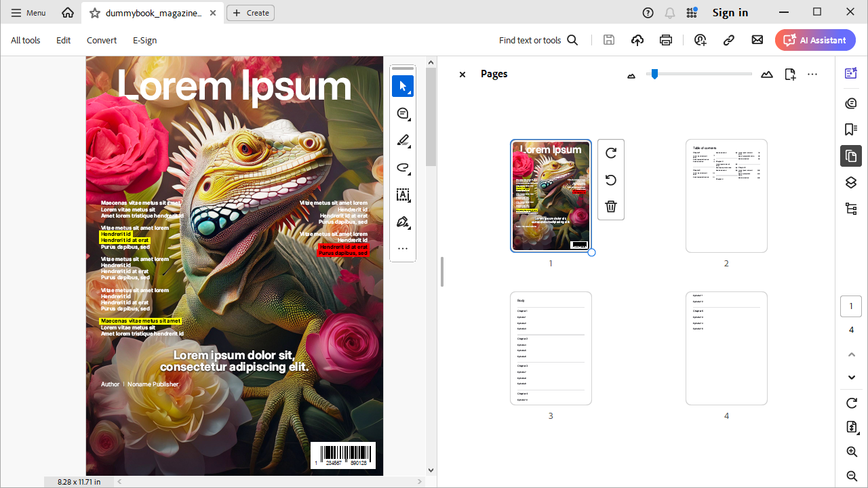Click the horizontal scrollbar left arrow
Screen dimensions: 868x488
119,482
